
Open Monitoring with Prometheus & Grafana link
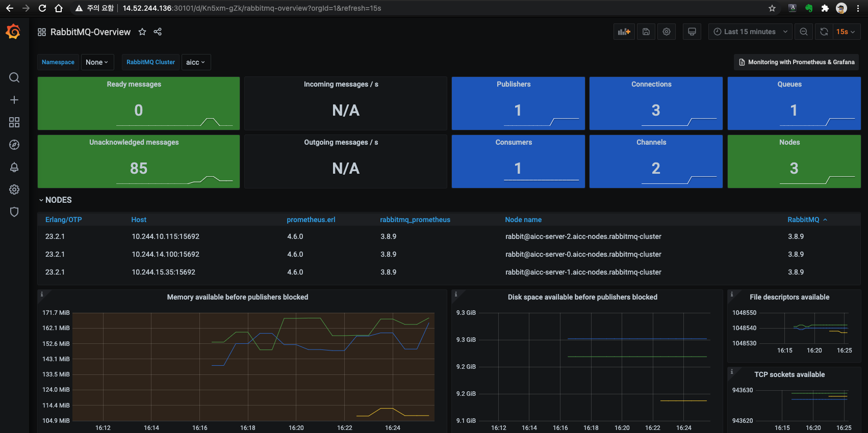[x=797, y=62]
